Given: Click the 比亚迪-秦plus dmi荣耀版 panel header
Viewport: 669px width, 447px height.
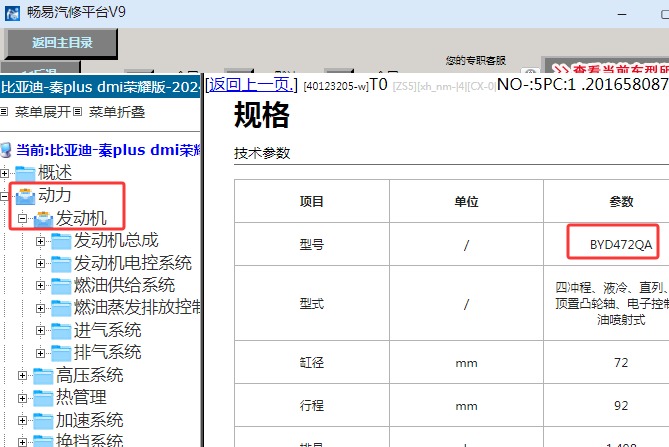Looking at the screenshot, I should 100,87.
